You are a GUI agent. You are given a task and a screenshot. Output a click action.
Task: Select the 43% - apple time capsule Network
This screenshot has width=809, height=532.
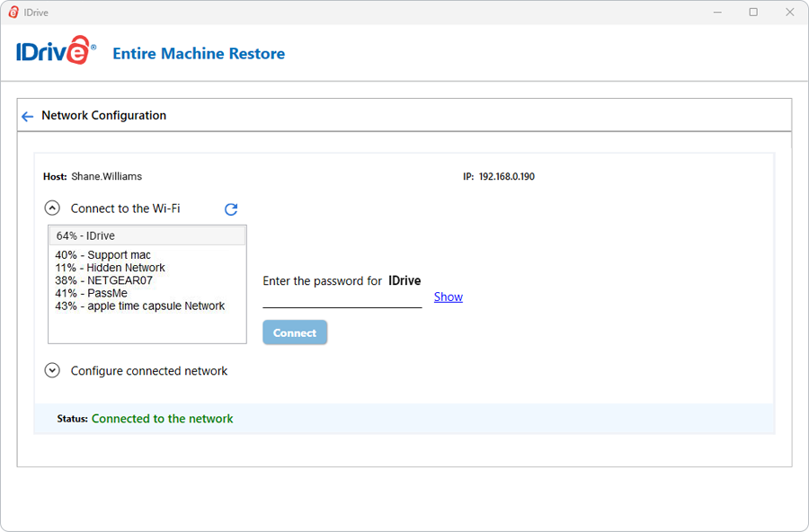coord(140,306)
